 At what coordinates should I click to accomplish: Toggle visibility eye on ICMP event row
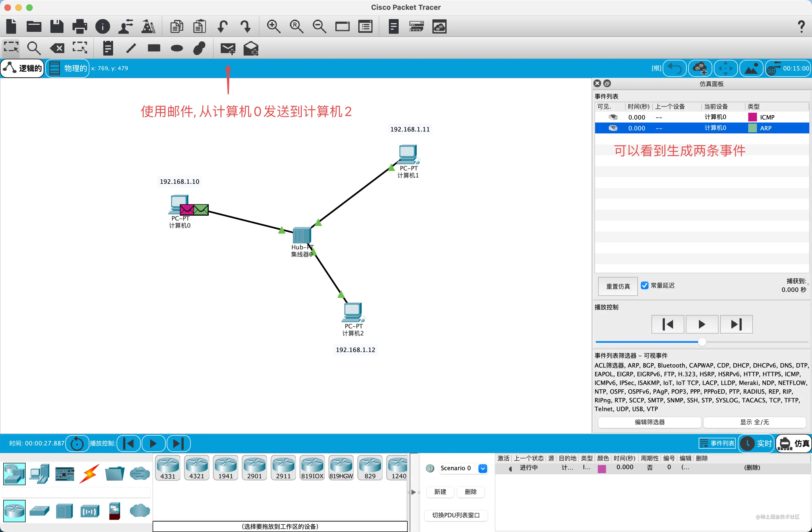(613, 117)
